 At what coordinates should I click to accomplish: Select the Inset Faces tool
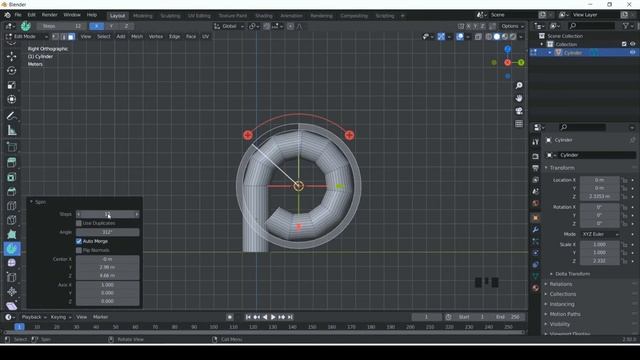click(x=11, y=177)
